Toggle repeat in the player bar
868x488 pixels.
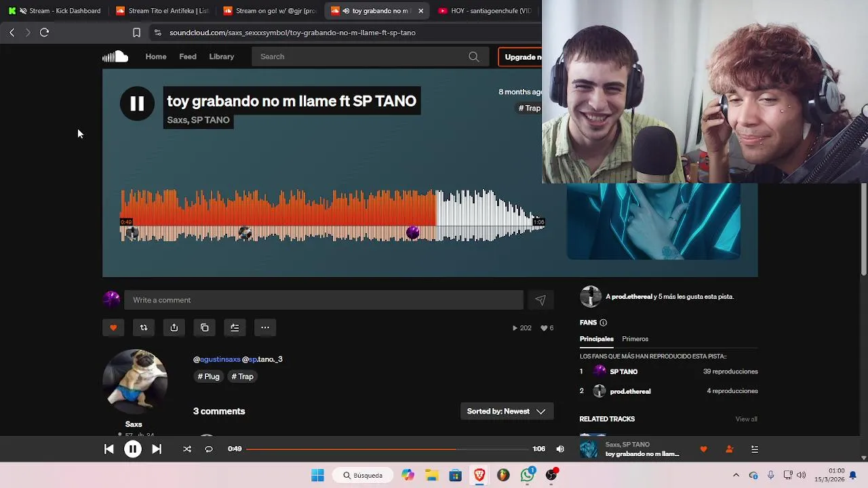click(209, 449)
